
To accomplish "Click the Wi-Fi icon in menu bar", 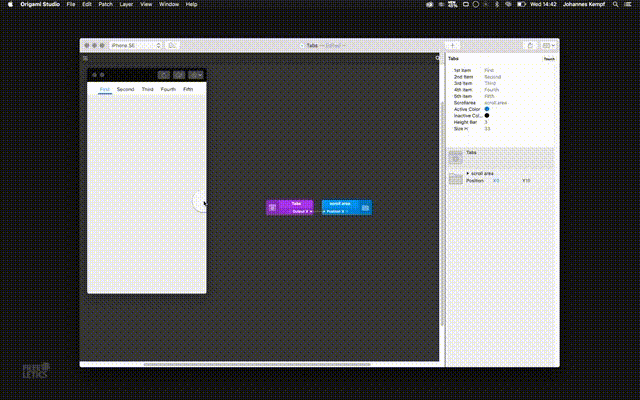I will point(508,4).
